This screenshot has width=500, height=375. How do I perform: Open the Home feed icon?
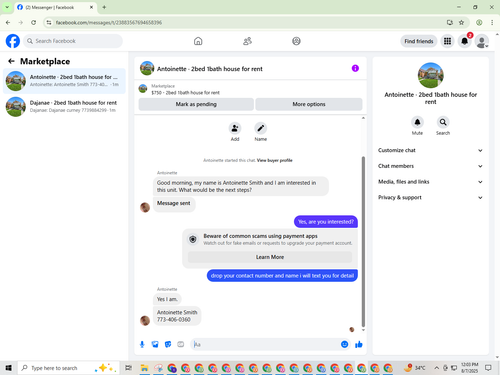(198, 41)
